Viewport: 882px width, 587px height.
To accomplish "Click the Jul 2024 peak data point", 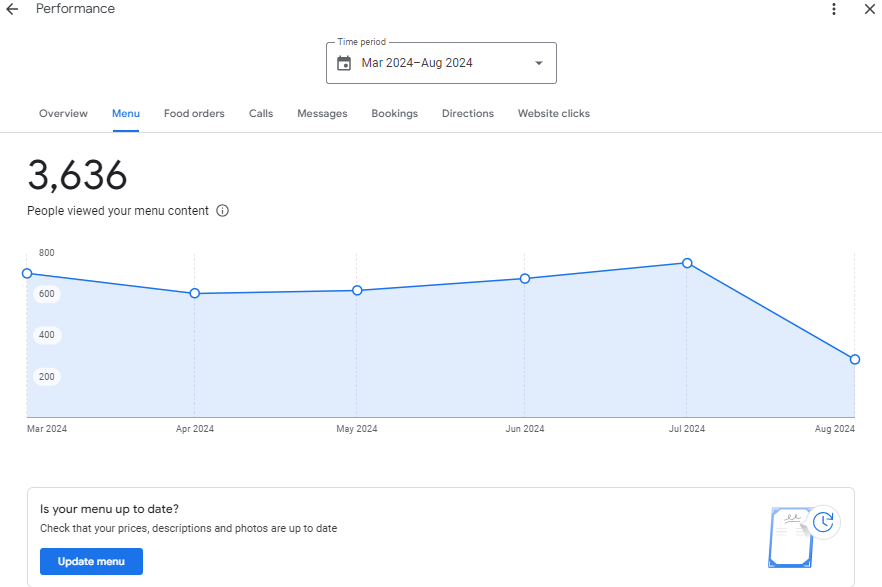I will pyautogui.click(x=687, y=263).
